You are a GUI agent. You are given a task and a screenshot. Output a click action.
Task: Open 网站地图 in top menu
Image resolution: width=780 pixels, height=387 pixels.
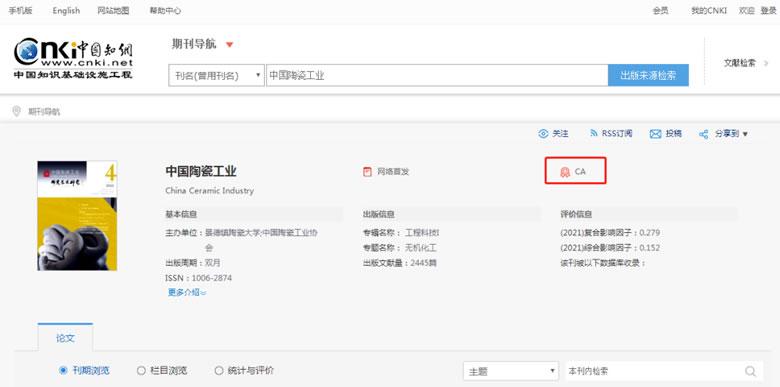tap(113, 10)
